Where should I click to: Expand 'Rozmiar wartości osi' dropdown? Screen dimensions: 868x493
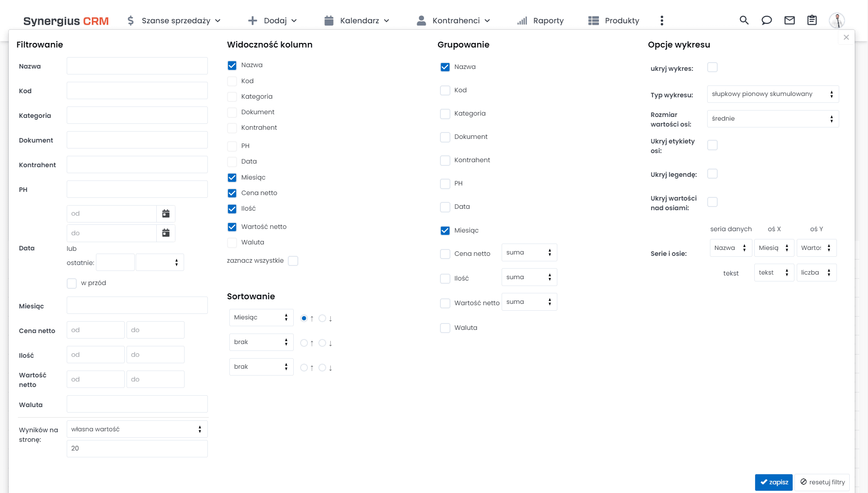pyautogui.click(x=773, y=119)
